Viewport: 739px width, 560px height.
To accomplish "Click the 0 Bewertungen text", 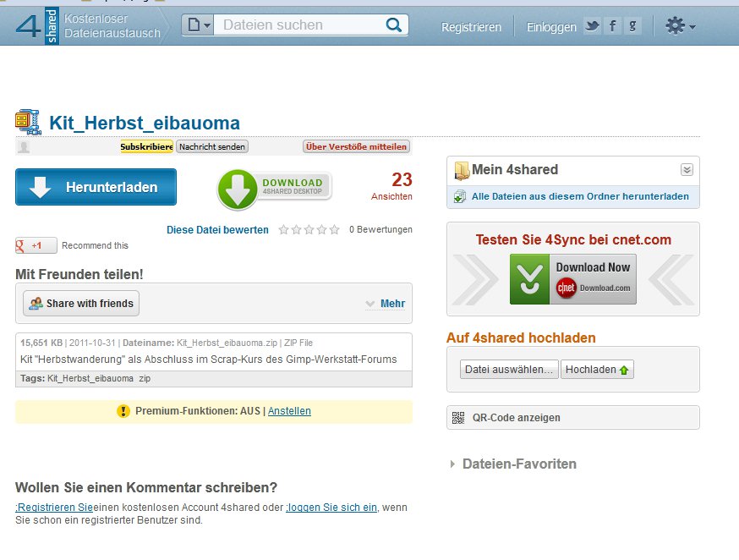I will pos(380,229).
